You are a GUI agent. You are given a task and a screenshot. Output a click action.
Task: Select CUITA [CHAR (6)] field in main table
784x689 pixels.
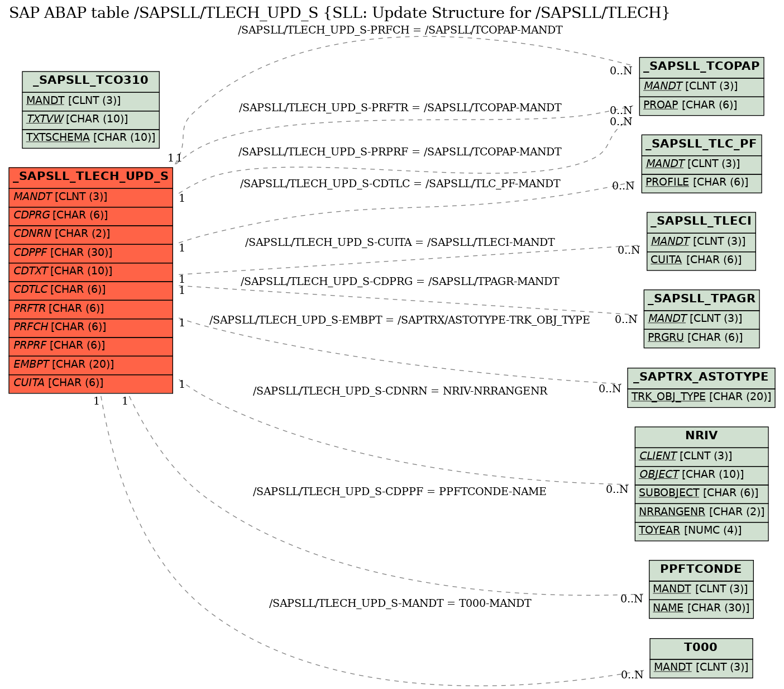(x=90, y=383)
